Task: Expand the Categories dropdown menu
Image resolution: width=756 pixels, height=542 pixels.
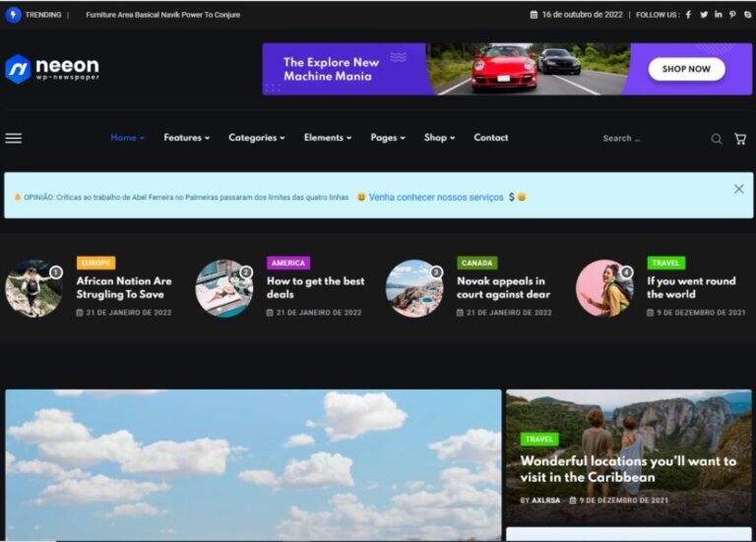Action: point(256,138)
